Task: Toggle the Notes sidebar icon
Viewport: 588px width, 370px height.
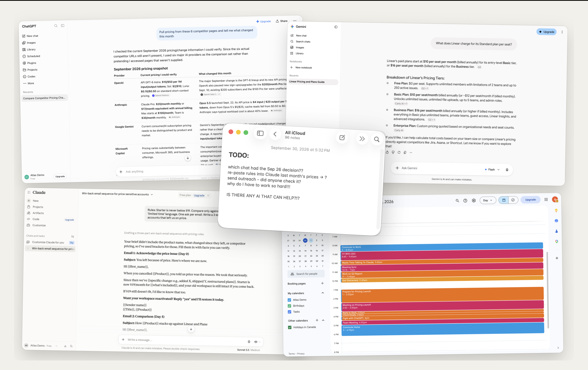Action: click(x=260, y=133)
